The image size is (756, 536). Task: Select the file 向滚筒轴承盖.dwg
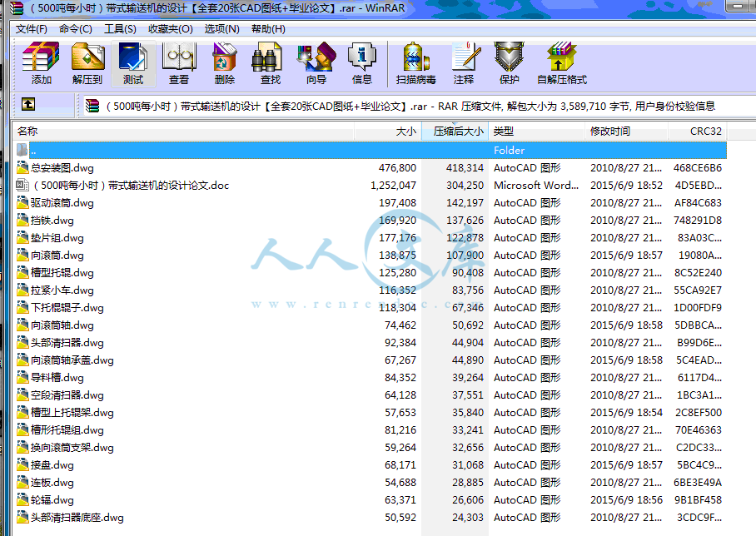pos(72,360)
